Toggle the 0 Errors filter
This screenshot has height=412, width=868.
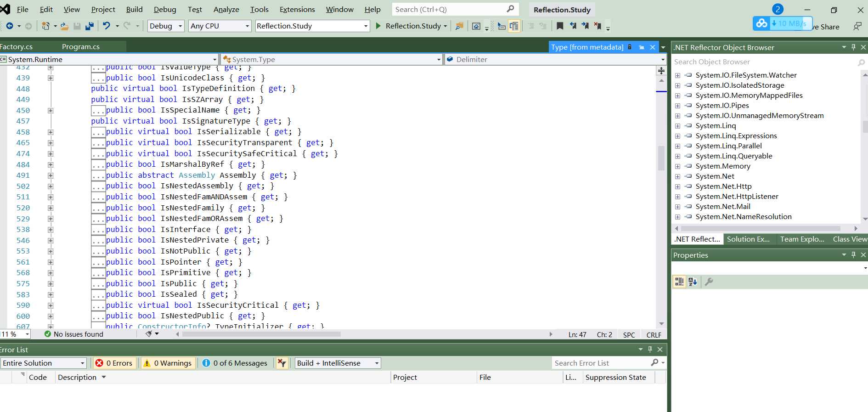tap(113, 363)
